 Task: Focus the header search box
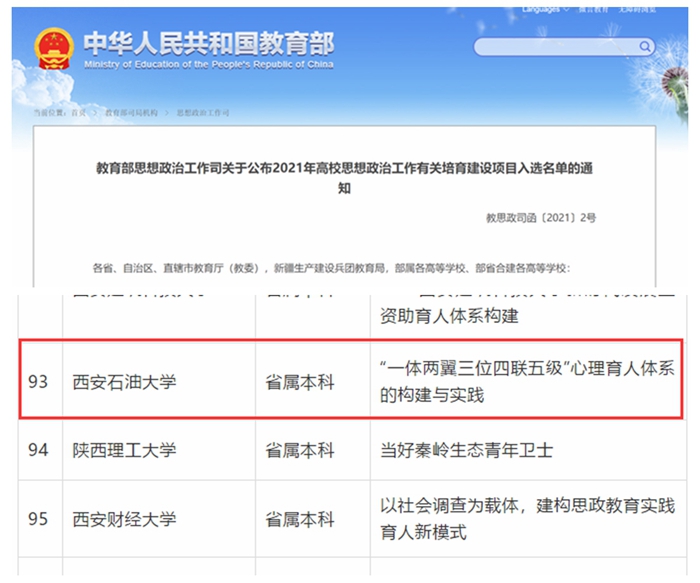coord(555,47)
